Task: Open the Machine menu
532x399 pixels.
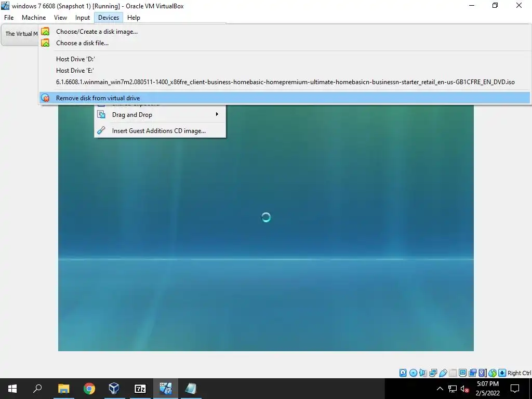Action: [x=34, y=18]
